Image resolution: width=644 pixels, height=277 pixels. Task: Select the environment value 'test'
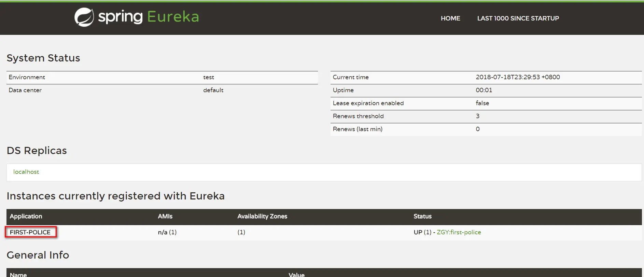[209, 77]
